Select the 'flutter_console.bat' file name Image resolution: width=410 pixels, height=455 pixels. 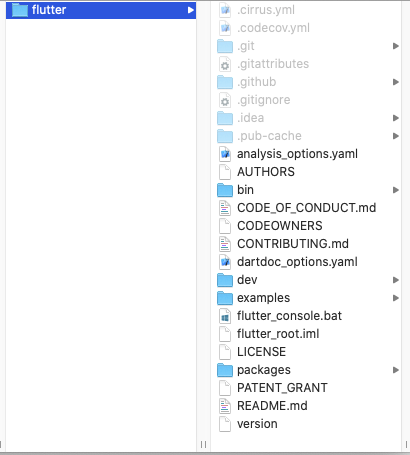[x=290, y=316]
